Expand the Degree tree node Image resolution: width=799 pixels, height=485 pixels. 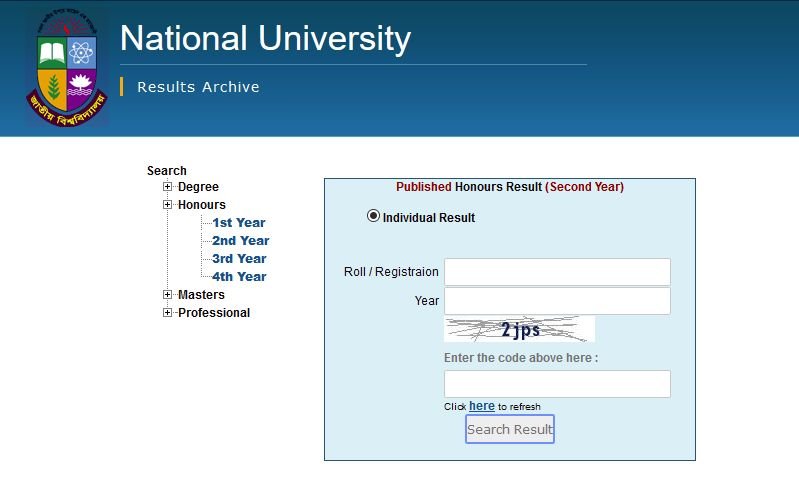click(x=167, y=186)
